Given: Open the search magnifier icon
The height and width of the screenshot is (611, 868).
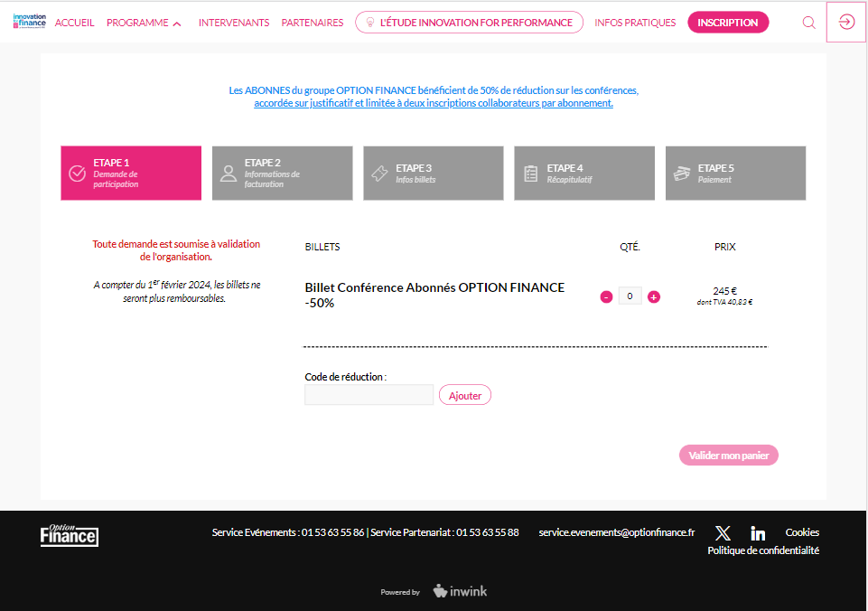Looking at the screenshot, I should tap(808, 23).
